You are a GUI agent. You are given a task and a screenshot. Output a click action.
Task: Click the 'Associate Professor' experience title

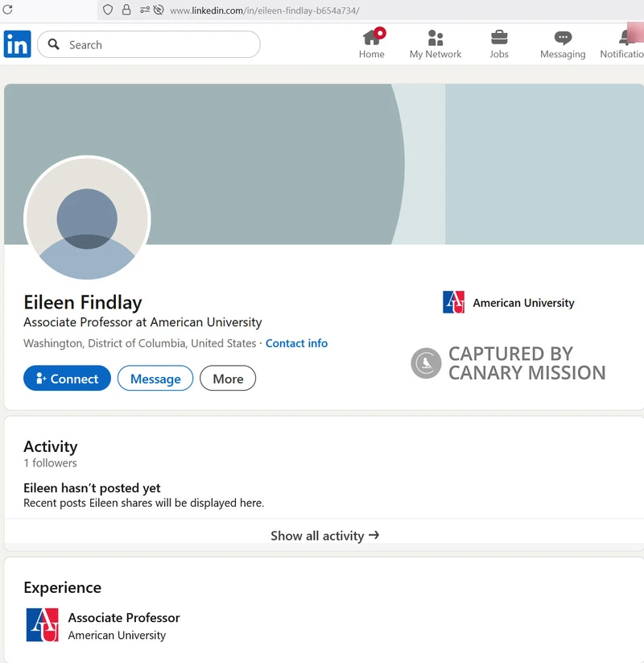pos(124,618)
